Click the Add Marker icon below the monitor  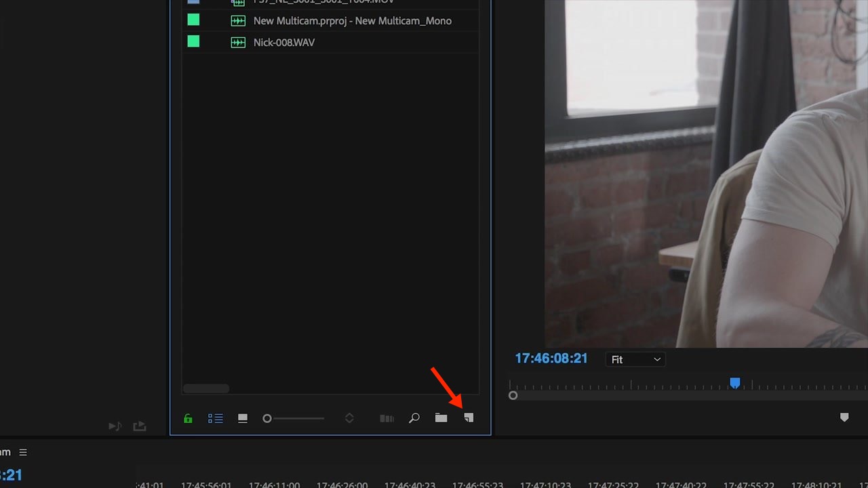pos(844,418)
